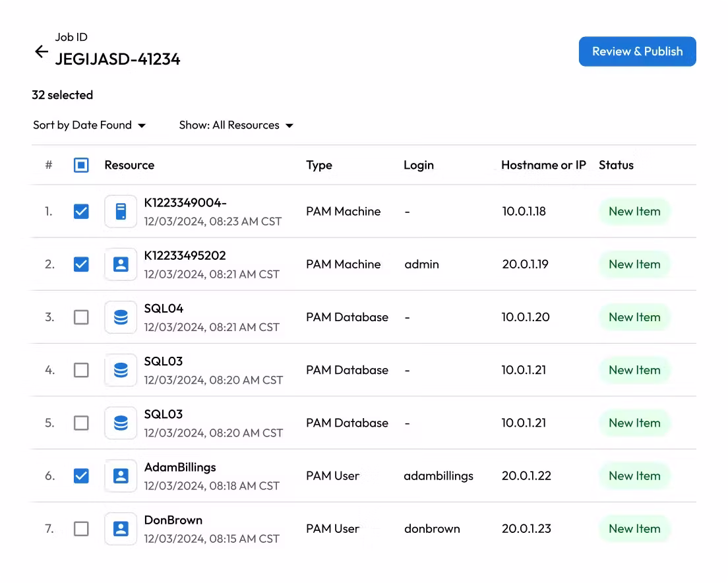The width and height of the screenshot is (728, 583).
Task: Uncheck the AdamBillings row checkbox
Action: coord(81,476)
